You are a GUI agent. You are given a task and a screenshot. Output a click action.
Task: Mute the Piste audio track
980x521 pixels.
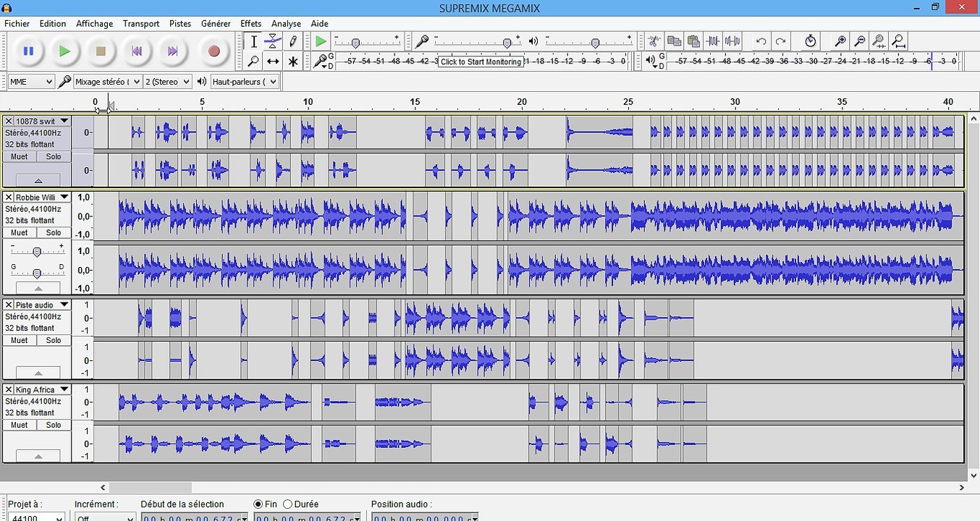(x=20, y=341)
